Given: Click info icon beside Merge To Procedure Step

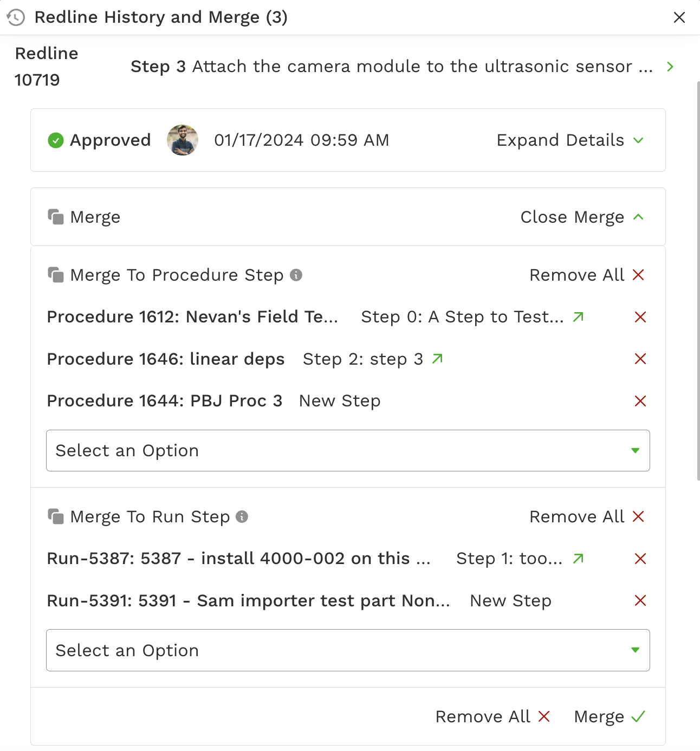Looking at the screenshot, I should 296,275.
